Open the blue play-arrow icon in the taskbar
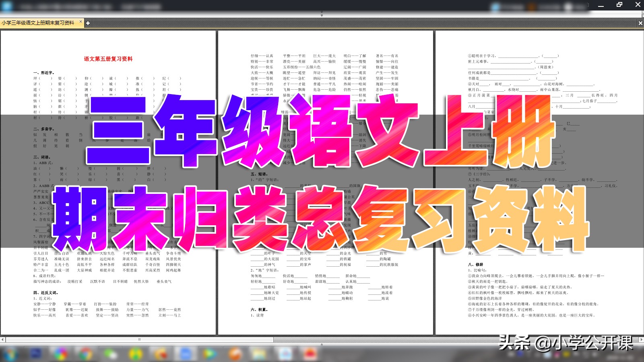 point(209,354)
